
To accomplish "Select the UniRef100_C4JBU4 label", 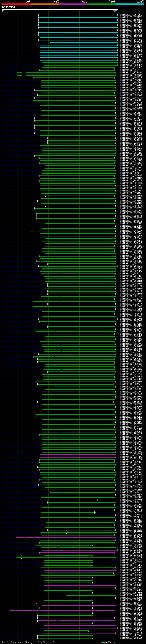I will tap(131, 595).
